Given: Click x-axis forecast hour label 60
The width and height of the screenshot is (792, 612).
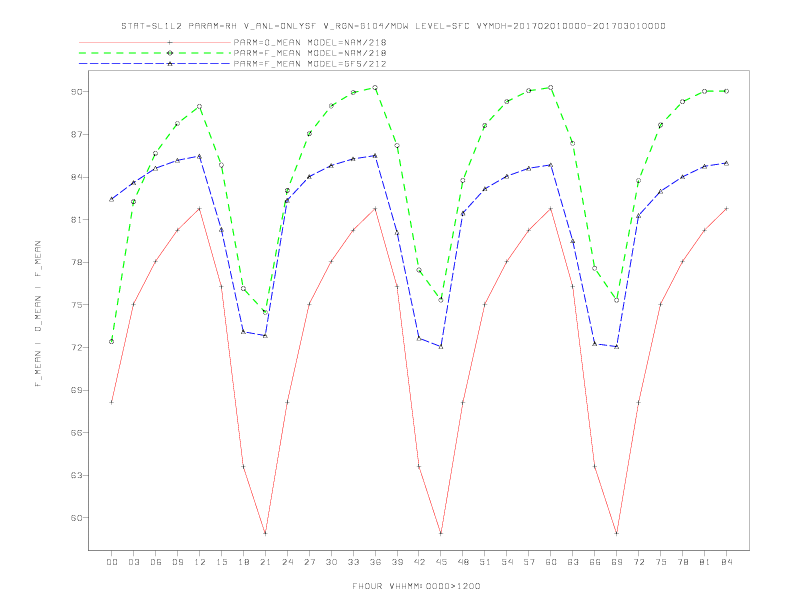Looking at the screenshot, I should click(x=551, y=562).
